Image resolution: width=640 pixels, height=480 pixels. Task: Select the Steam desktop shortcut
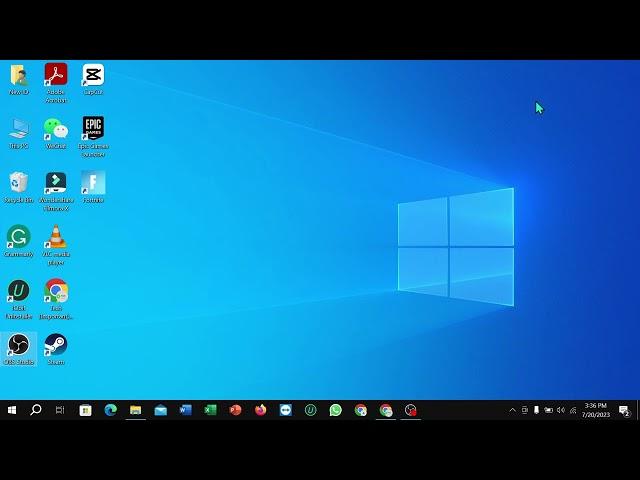(56, 349)
